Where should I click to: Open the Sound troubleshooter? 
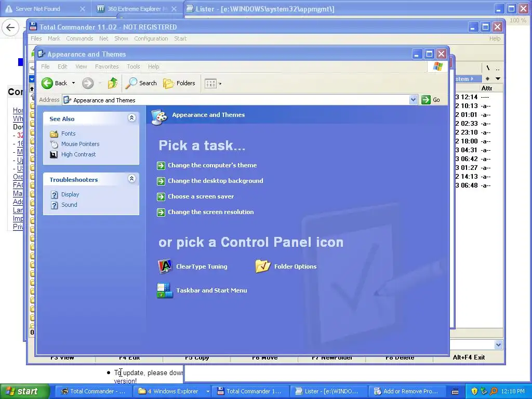pyautogui.click(x=69, y=205)
